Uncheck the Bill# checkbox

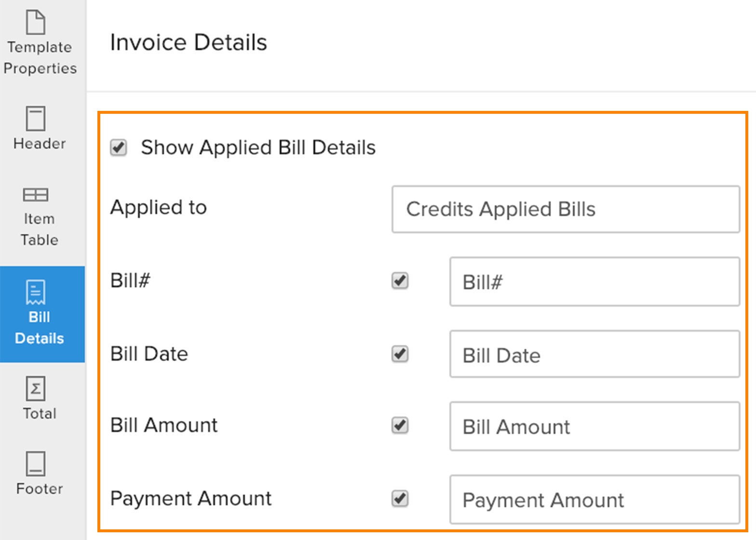pos(399,281)
